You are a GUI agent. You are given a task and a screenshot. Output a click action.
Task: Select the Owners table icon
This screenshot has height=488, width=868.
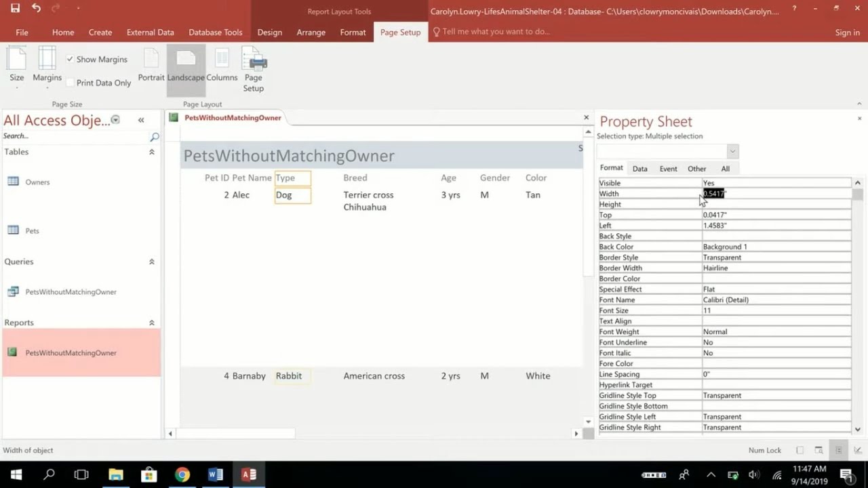coord(13,182)
